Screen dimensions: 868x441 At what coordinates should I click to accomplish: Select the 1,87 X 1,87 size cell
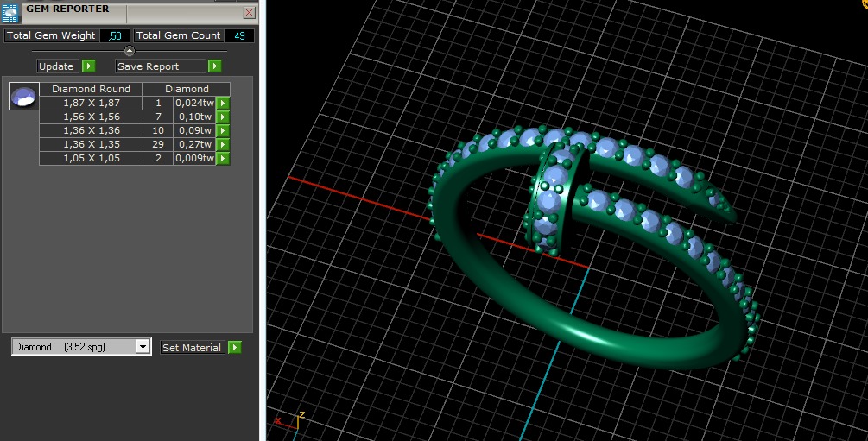91,103
